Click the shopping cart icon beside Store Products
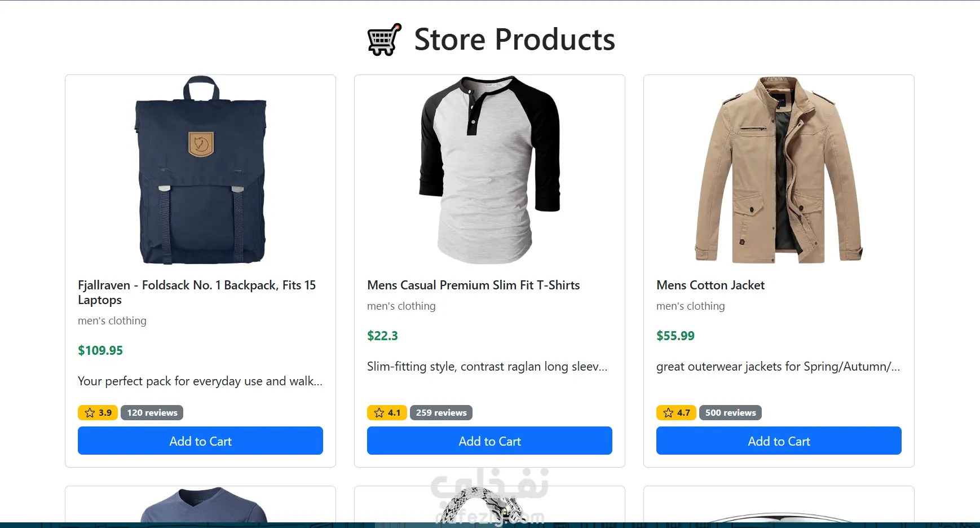Image resolution: width=980 pixels, height=528 pixels. [384, 40]
